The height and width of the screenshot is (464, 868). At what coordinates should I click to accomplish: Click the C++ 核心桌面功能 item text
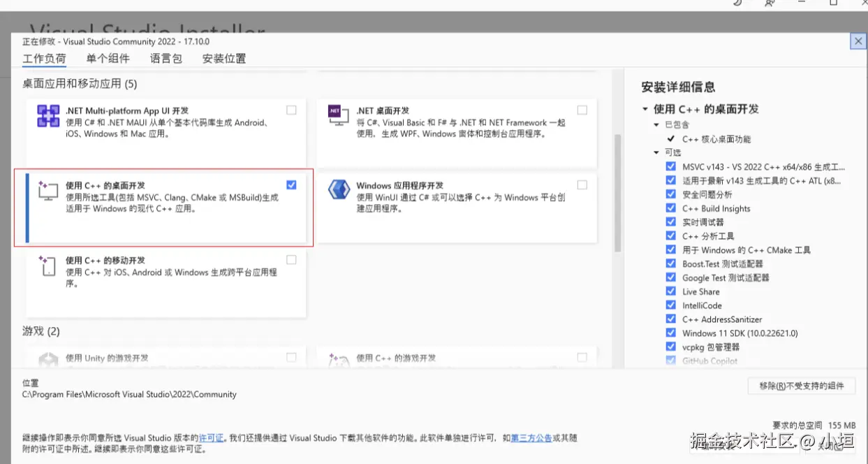pos(716,139)
